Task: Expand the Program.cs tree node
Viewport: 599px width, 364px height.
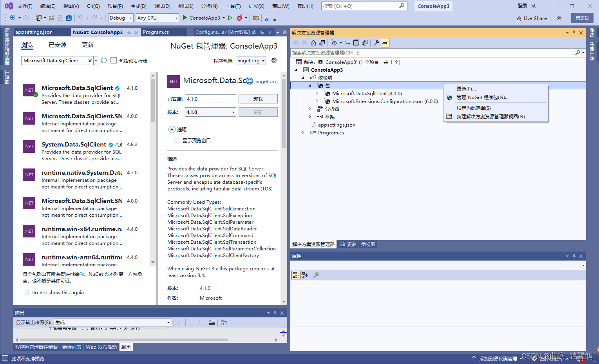Action: 302,132
